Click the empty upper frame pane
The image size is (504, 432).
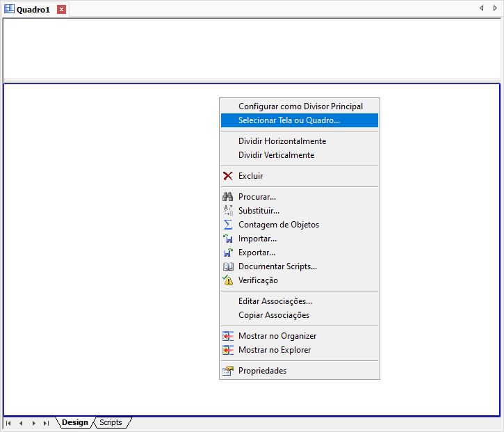(x=252, y=49)
